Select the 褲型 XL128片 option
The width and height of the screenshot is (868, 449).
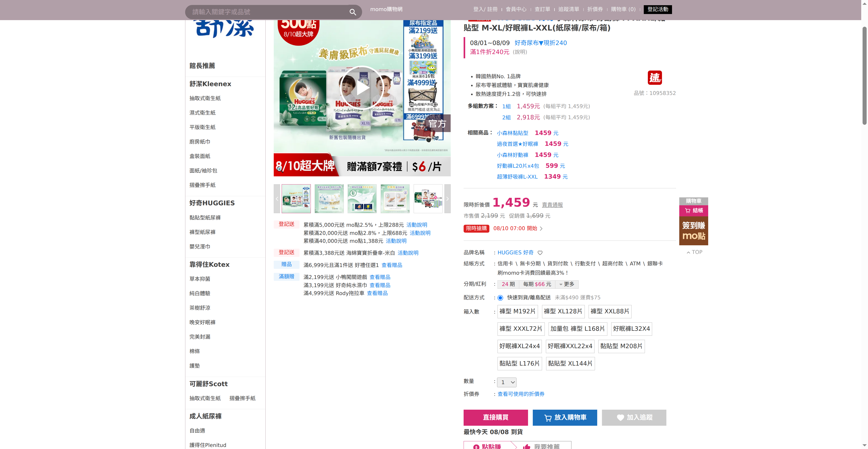pyautogui.click(x=563, y=312)
